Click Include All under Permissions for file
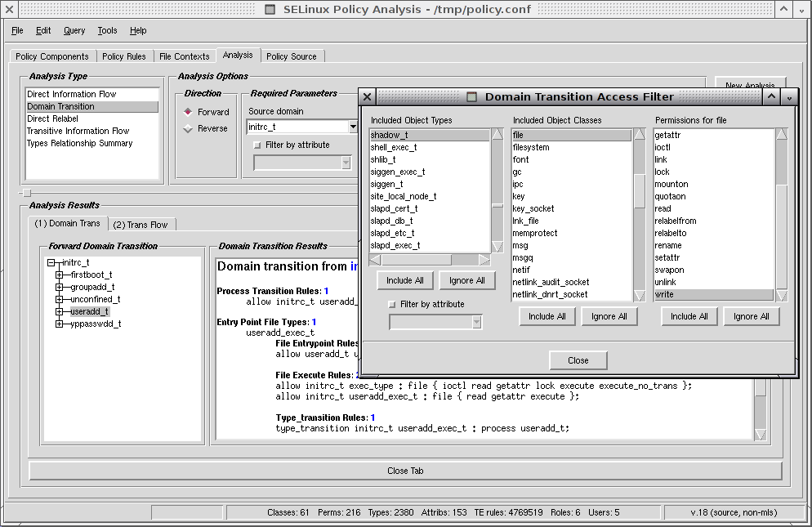Viewport: 812px width, 527px height. [x=689, y=317]
